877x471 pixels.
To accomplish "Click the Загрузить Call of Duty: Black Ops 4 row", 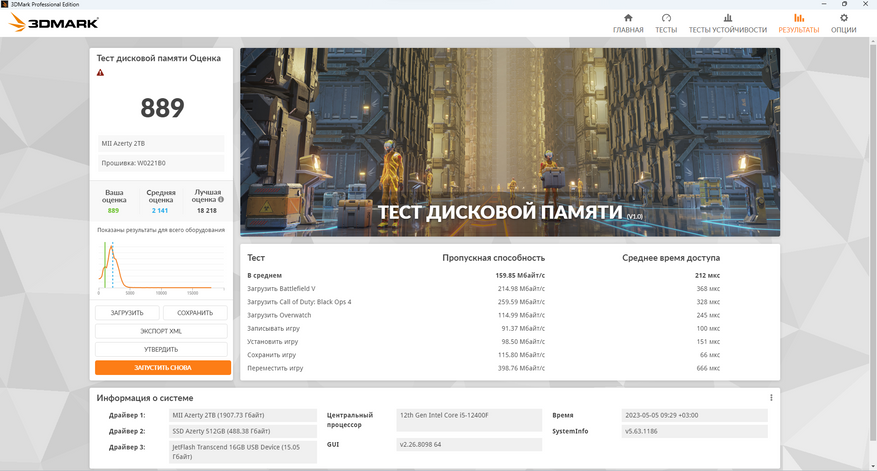I will [483, 302].
